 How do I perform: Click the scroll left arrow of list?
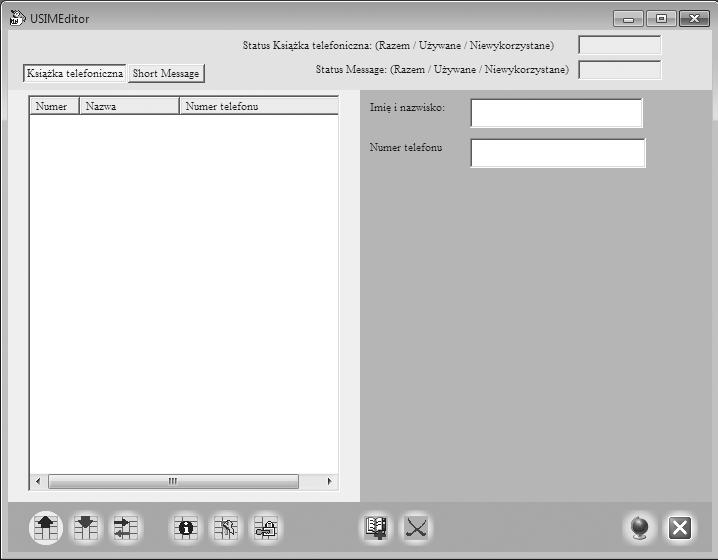click(38, 481)
